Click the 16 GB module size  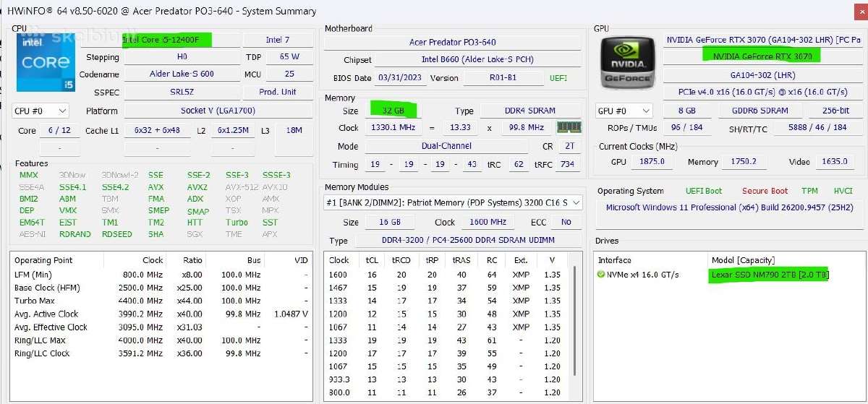tap(391, 222)
